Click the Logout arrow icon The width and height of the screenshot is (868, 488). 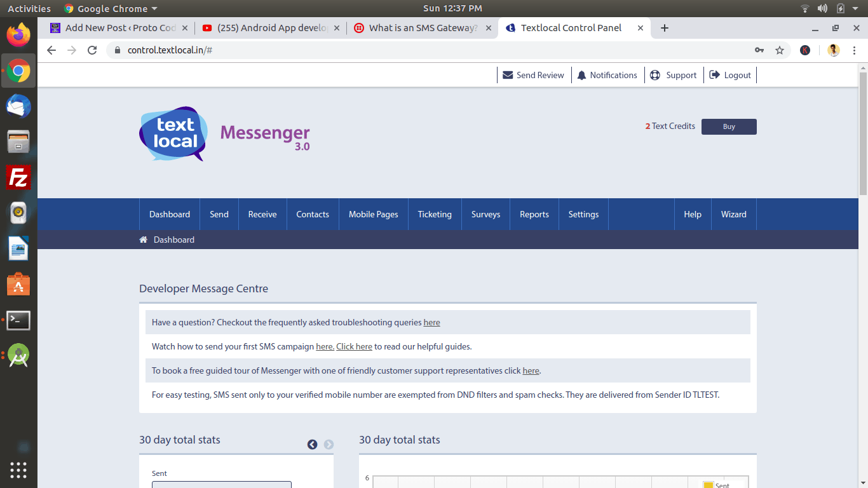(x=715, y=75)
